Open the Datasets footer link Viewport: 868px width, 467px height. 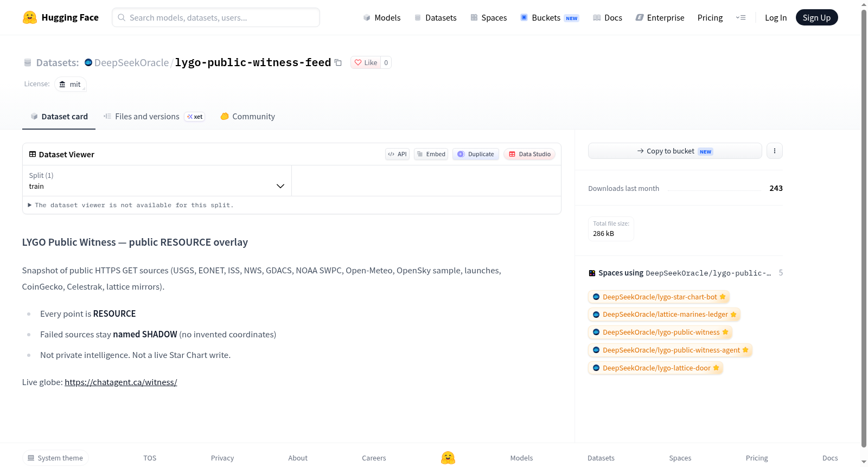coord(601,458)
